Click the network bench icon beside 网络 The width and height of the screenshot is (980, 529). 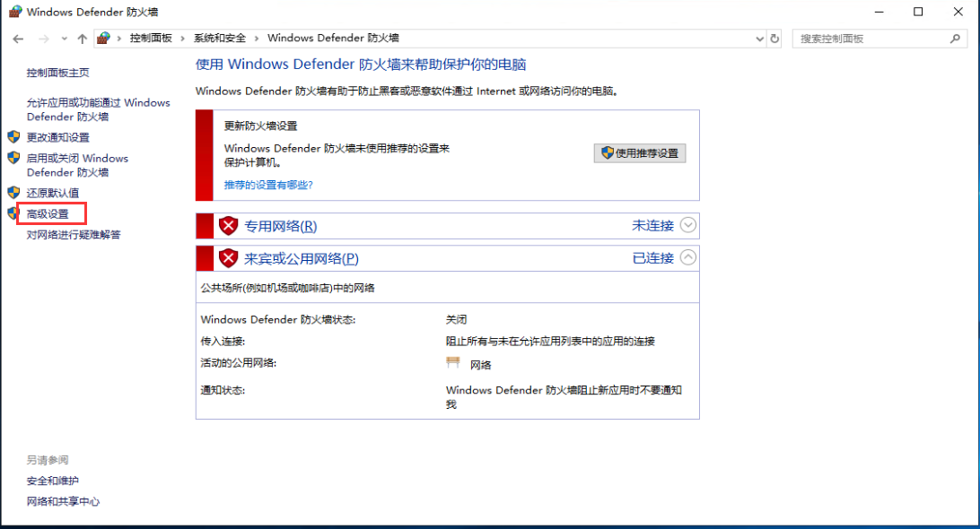pyautogui.click(x=453, y=362)
